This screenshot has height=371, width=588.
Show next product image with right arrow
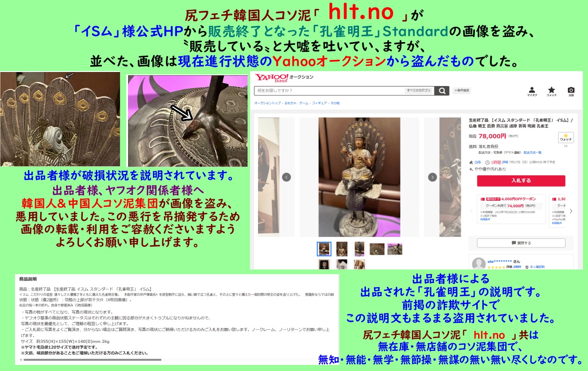[433, 177]
